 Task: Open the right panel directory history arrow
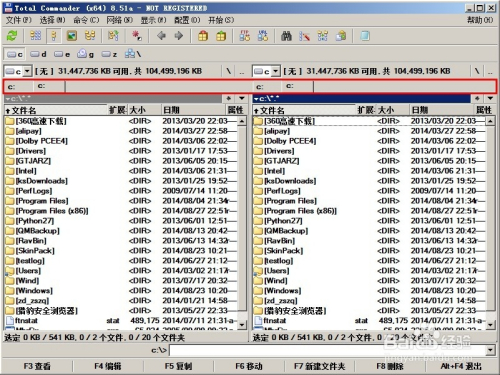point(490,98)
